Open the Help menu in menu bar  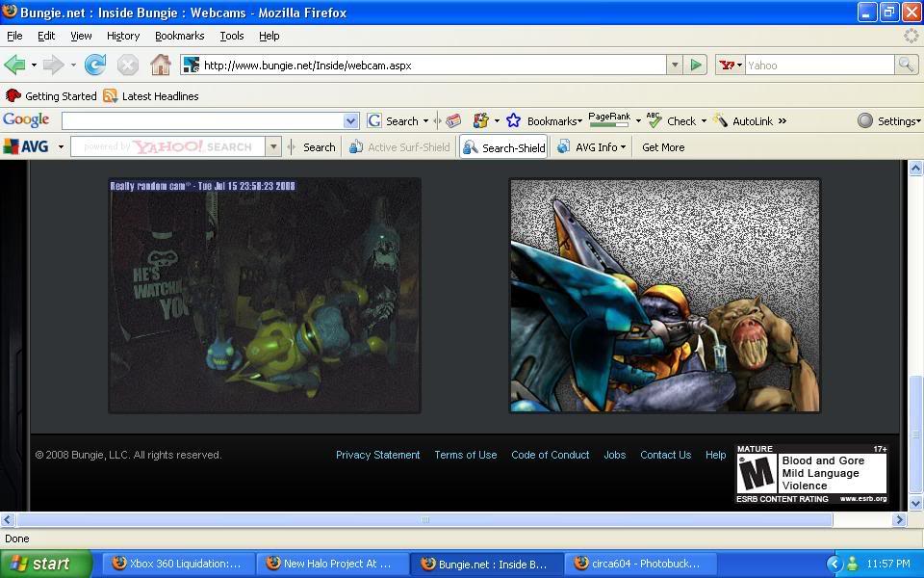tap(269, 36)
